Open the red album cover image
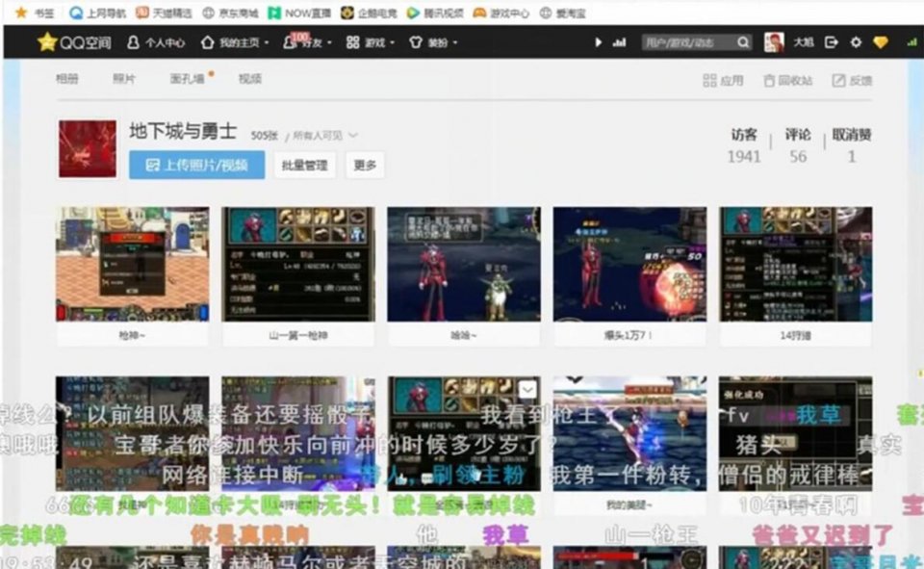 click(x=88, y=148)
